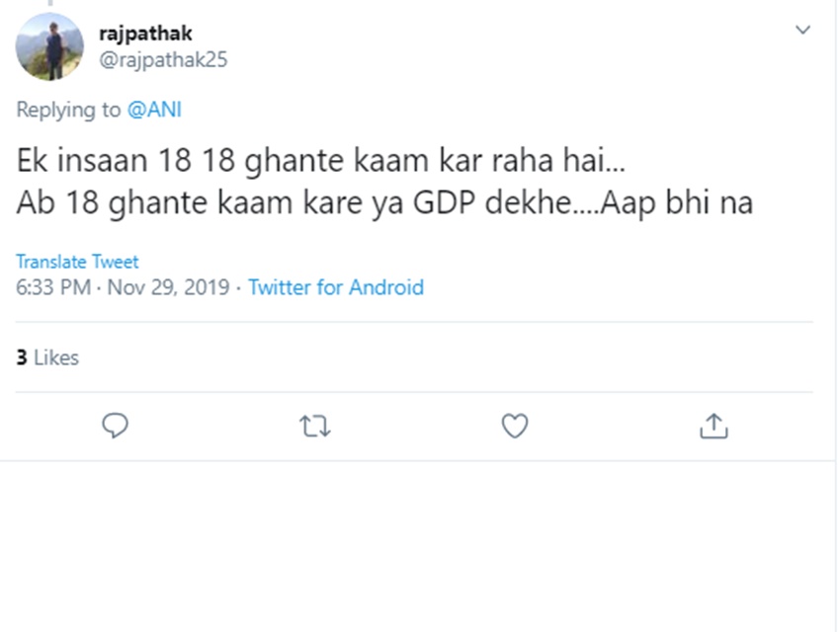Open the Nov 29, 2019 date link
The width and height of the screenshot is (840, 632).
(x=168, y=287)
